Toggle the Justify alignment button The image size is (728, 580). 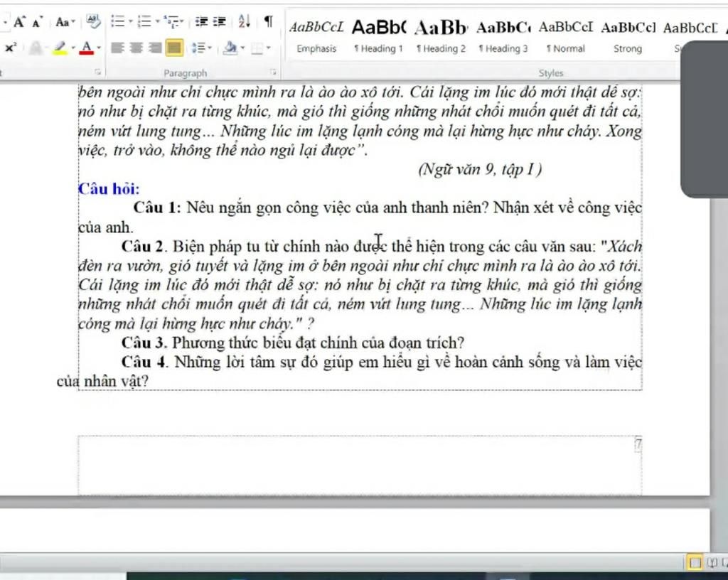click(174, 48)
